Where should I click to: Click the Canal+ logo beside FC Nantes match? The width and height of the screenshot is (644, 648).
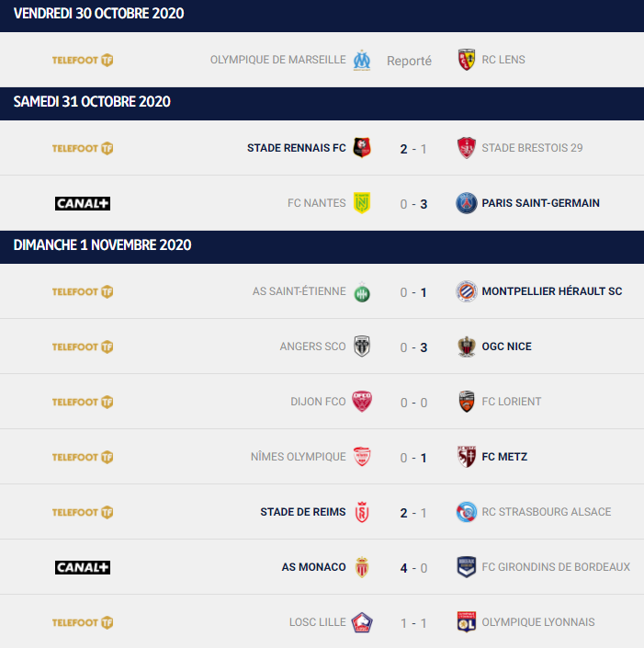tap(83, 203)
